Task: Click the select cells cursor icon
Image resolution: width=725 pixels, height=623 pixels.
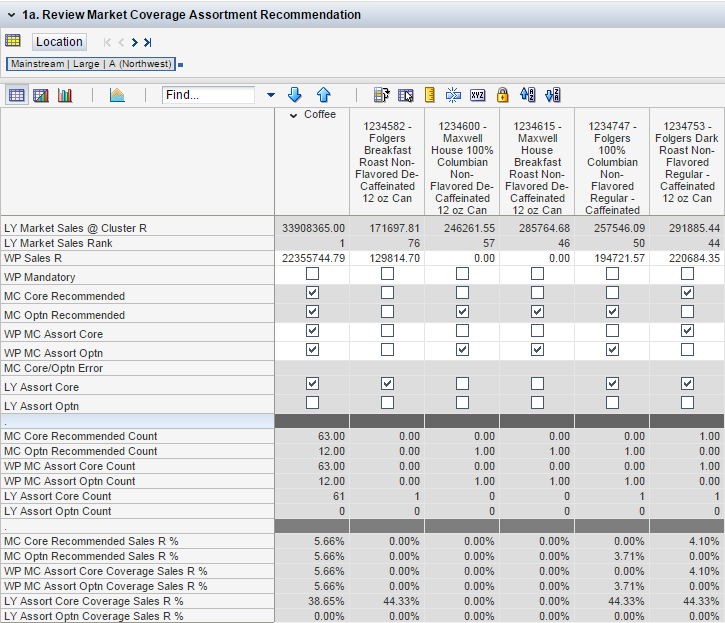Action: (x=406, y=95)
